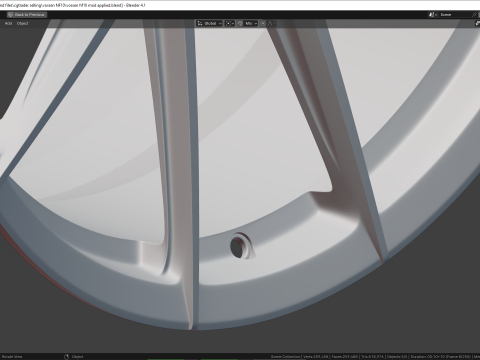
Task: Click the Verts count in status bar
Action: click(x=316, y=357)
